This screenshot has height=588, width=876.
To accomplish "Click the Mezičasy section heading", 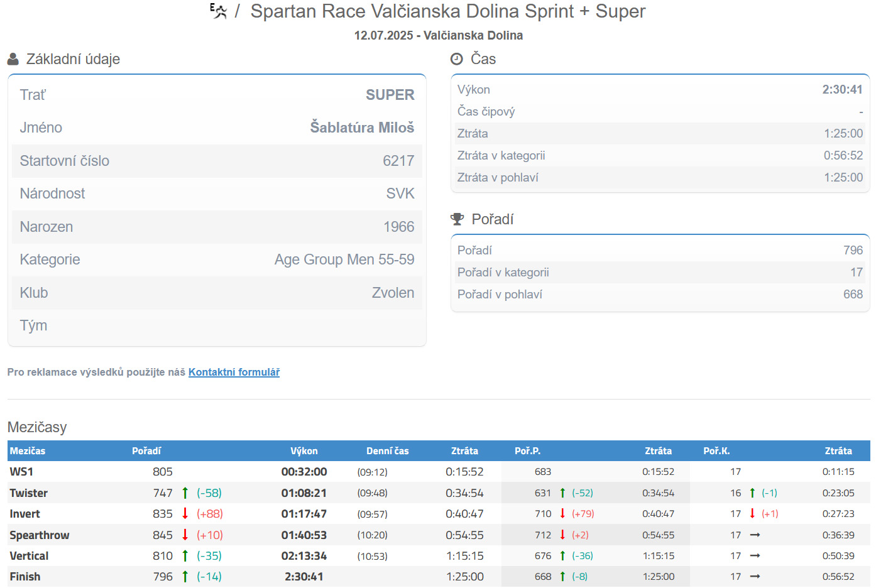I will pyautogui.click(x=37, y=427).
